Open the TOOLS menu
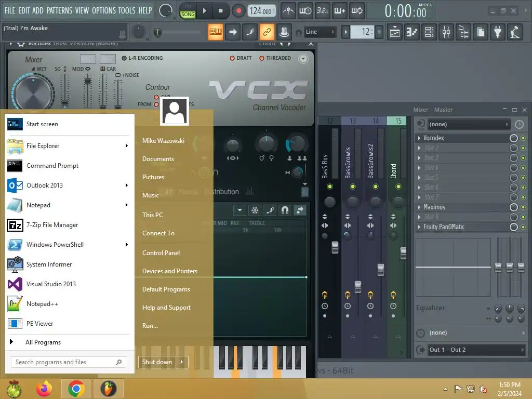 127,10
